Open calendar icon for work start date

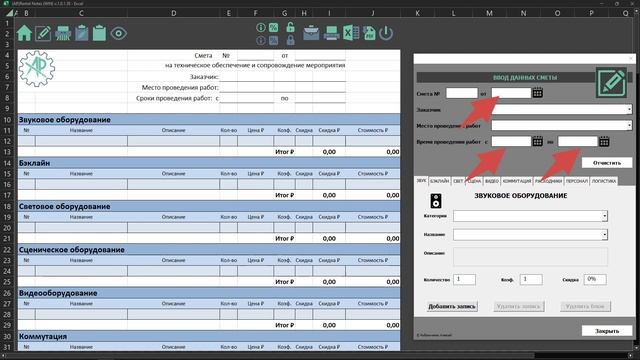pyautogui.click(x=538, y=142)
